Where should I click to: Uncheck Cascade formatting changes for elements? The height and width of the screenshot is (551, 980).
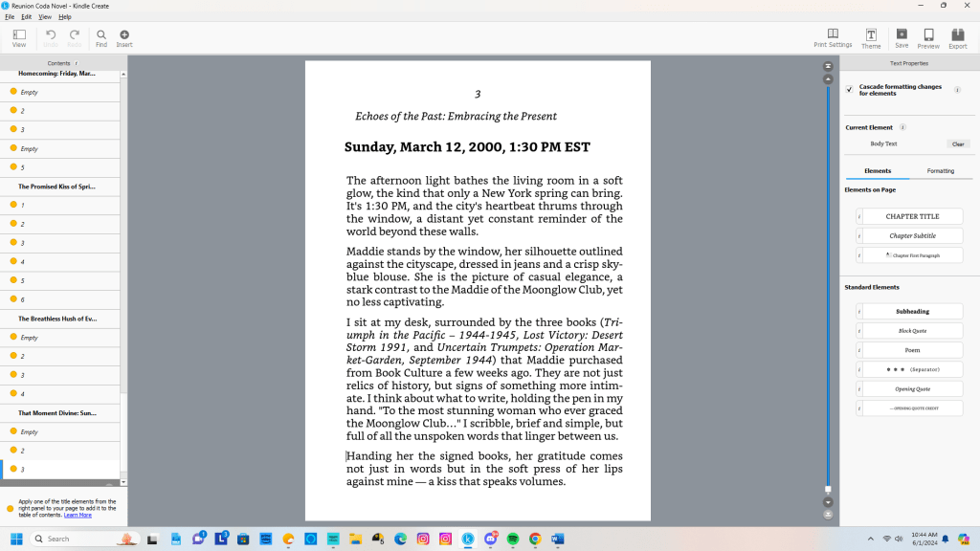[849, 90]
